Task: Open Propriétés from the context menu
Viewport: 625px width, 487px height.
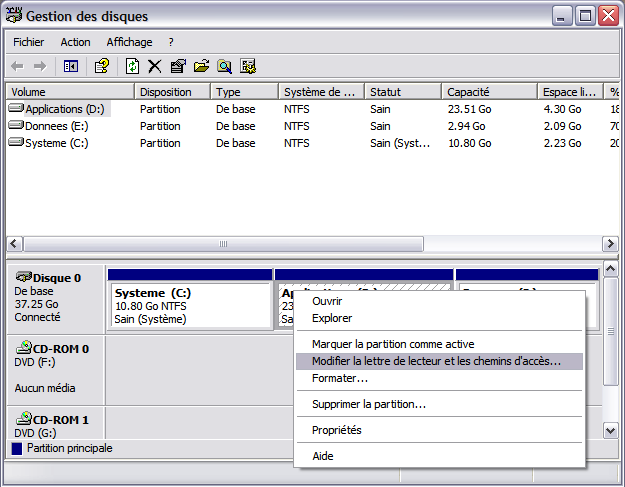Action: point(337,430)
